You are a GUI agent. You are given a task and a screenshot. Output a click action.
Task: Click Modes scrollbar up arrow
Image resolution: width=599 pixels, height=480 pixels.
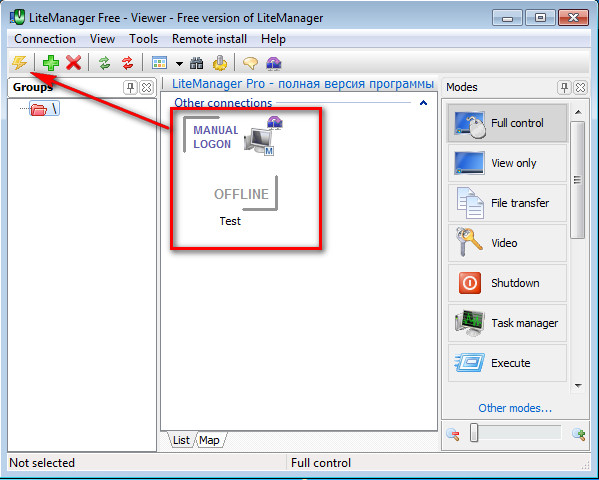[578, 112]
